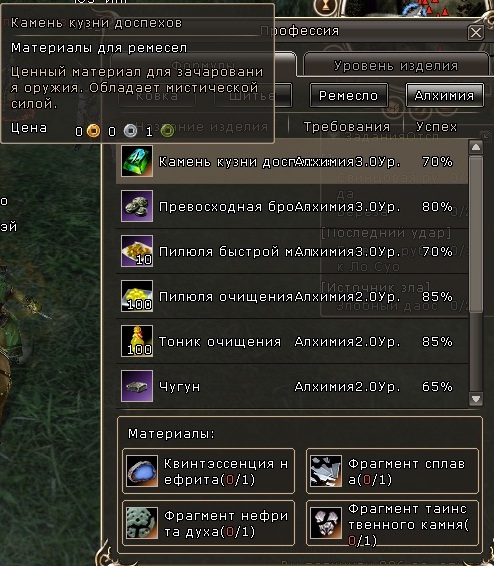The width and height of the screenshot is (494, 566).
Task: Click the recipe list scrollbar thumb
Action: click(476, 234)
